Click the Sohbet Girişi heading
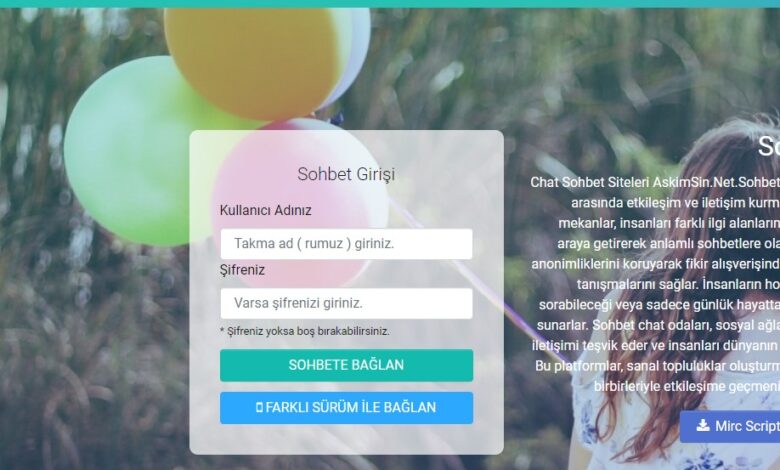Screen dimensions: 780x470 (346, 174)
